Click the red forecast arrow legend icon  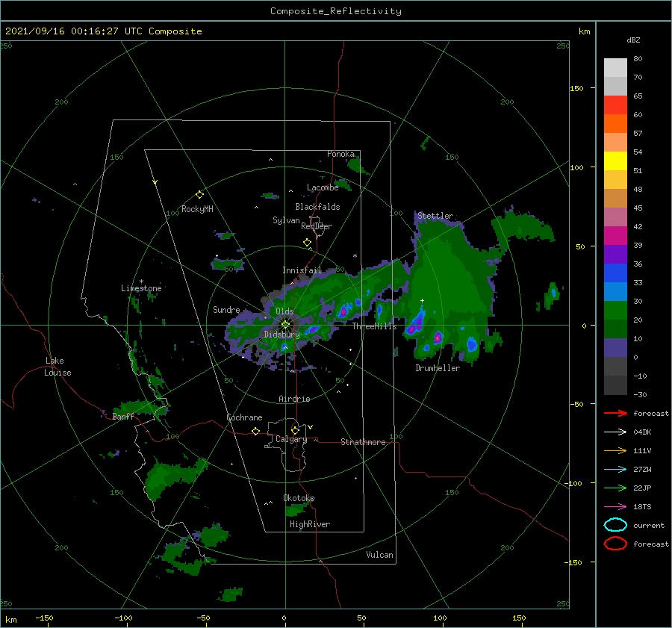[x=615, y=413]
